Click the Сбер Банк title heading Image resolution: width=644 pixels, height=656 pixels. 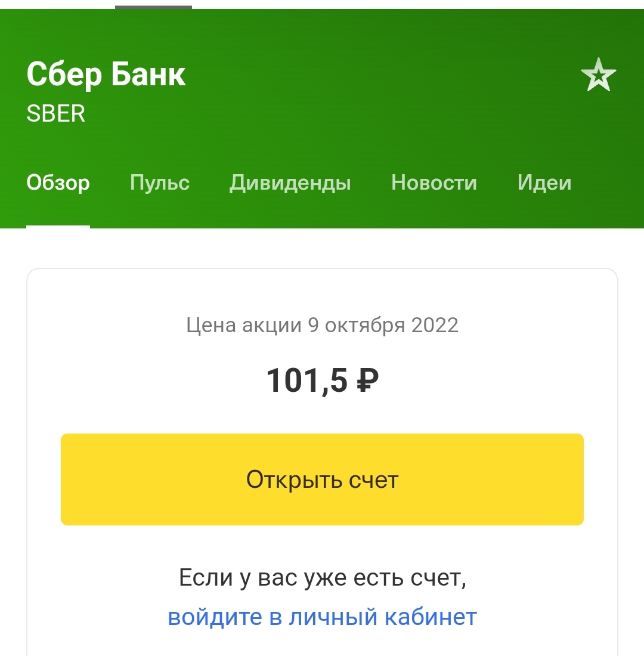pos(106,75)
